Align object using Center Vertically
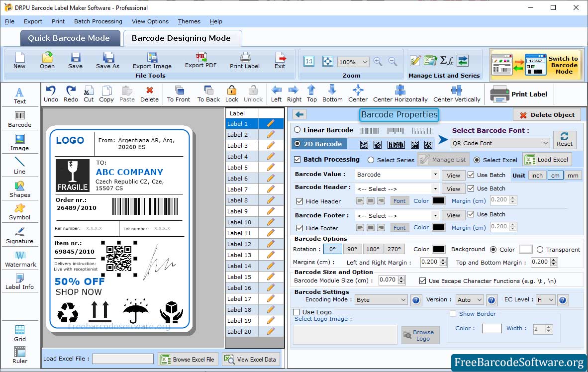 click(x=457, y=94)
